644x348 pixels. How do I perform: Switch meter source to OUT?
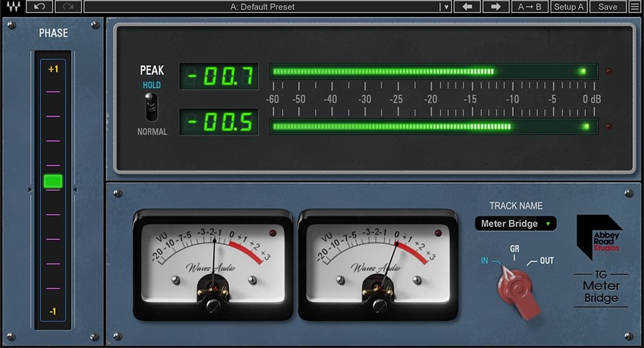pos(546,261)
